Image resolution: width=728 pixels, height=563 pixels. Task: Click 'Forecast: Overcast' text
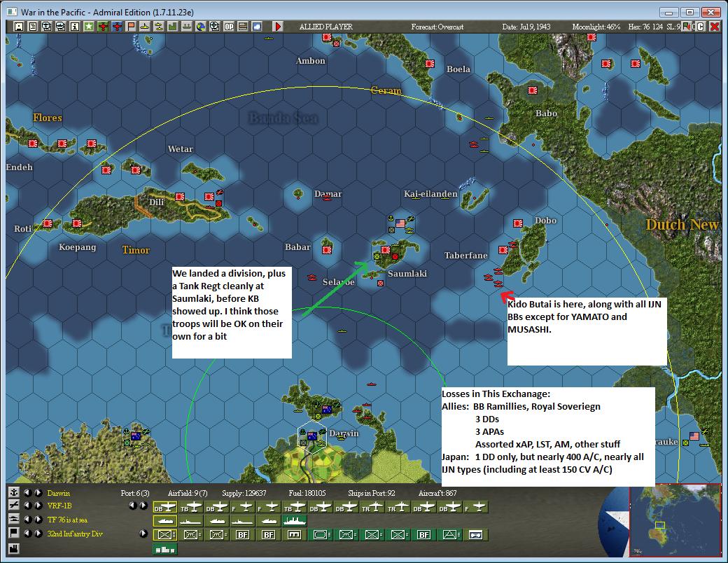pos(437,27)
